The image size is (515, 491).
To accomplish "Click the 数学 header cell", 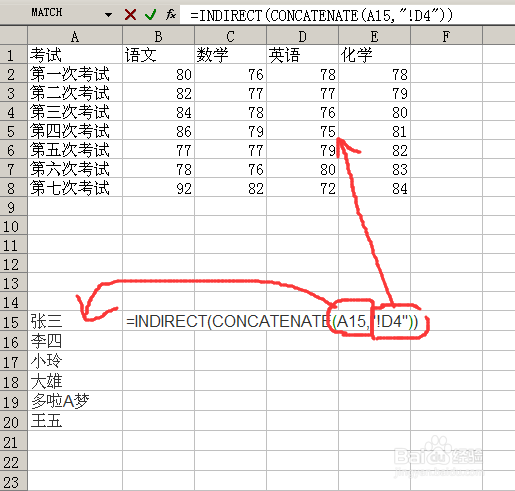I will point(231,54).
